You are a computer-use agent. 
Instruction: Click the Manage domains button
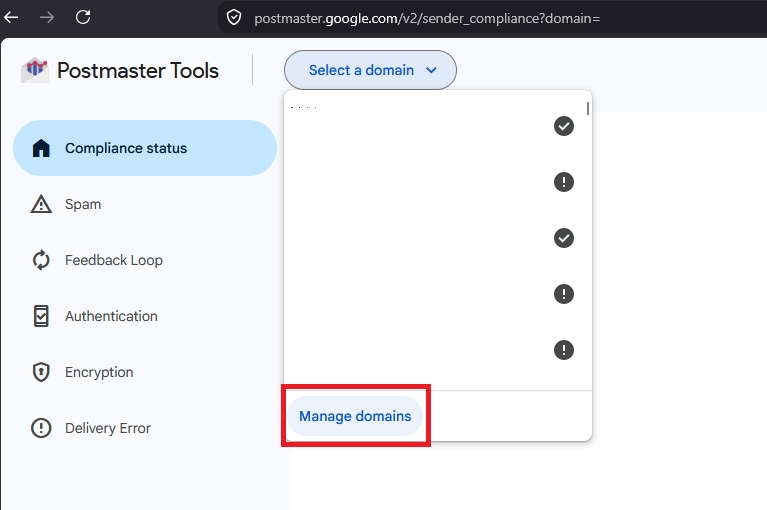[355, 416]
